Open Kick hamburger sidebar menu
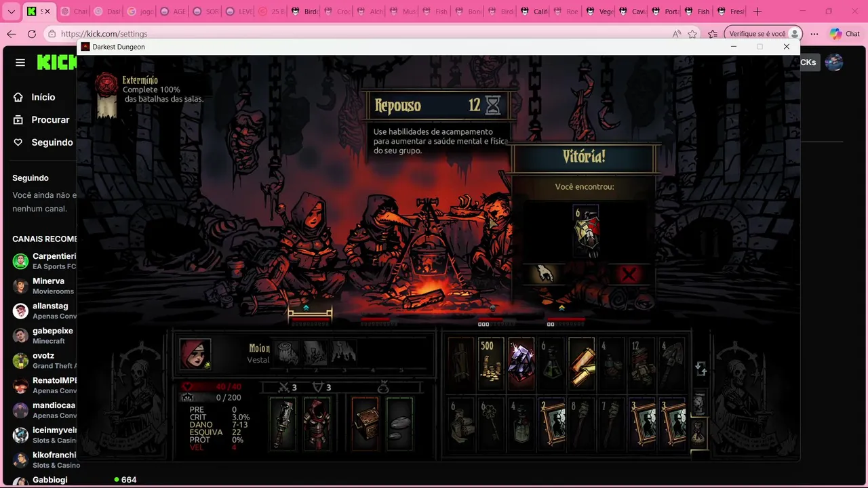868x488 pixels. (x=20, y=62)
